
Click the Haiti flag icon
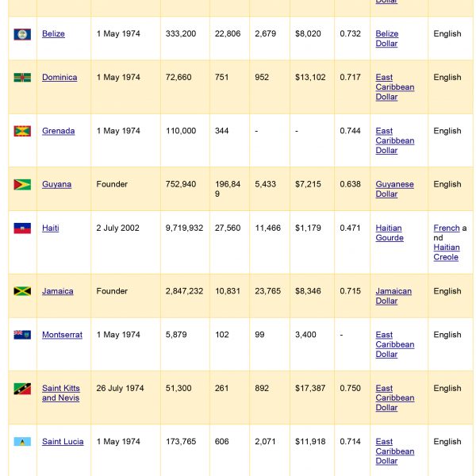click(x=22, y=228)
